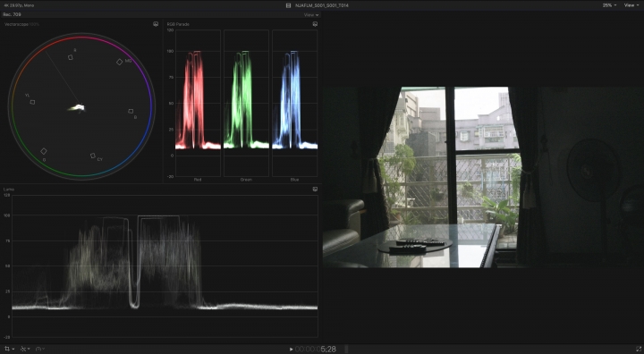
Task: Open the Luma scope settings icon
Action: (315, 190)
